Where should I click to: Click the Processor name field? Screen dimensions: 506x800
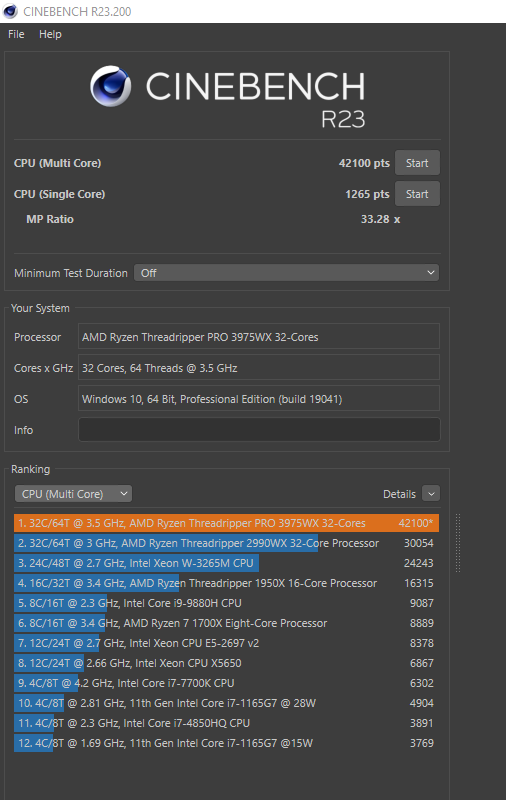pos(259,337)
